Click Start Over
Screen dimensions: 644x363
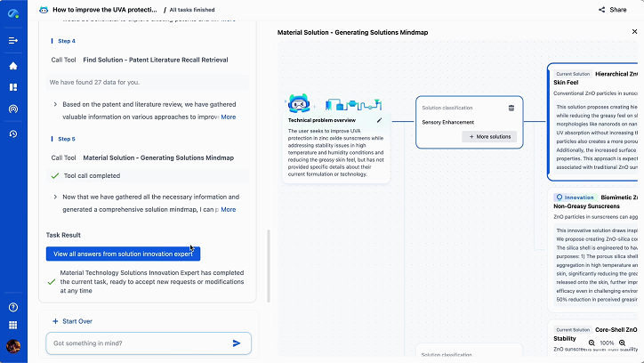point(72,321)
